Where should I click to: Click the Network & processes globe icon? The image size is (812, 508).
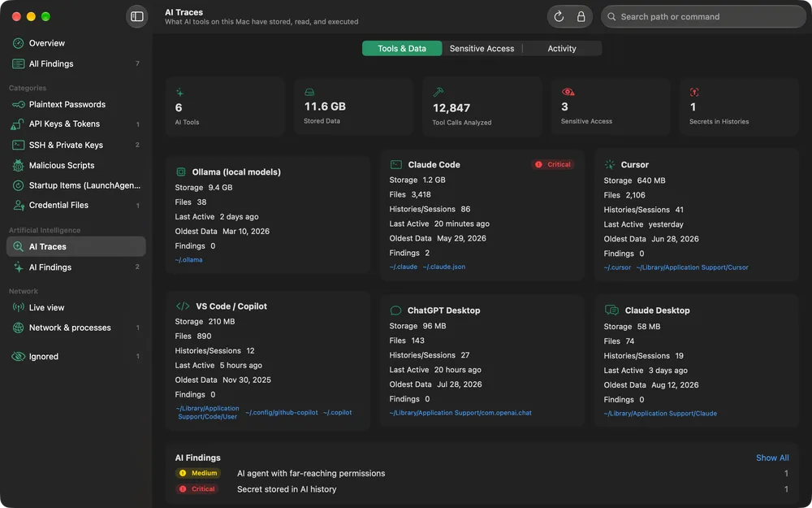point(18,328)
